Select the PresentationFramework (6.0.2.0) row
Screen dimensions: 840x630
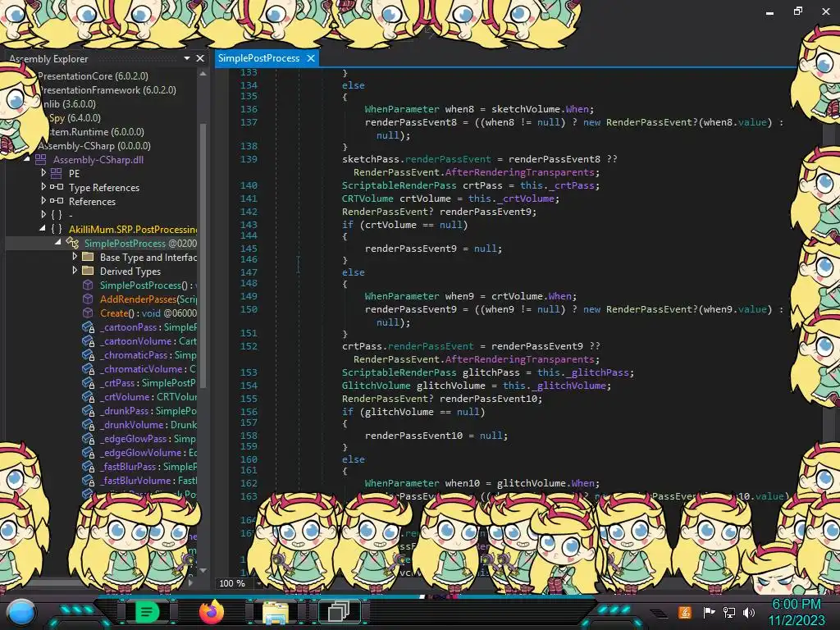click(x=107, y=90)
